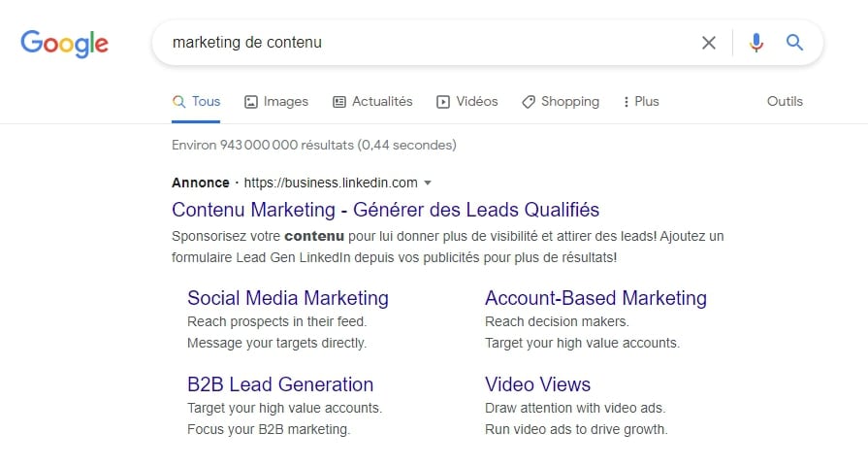Clear the search query with X icon
This screenshot has width=868, height=466.
point(709,43)
